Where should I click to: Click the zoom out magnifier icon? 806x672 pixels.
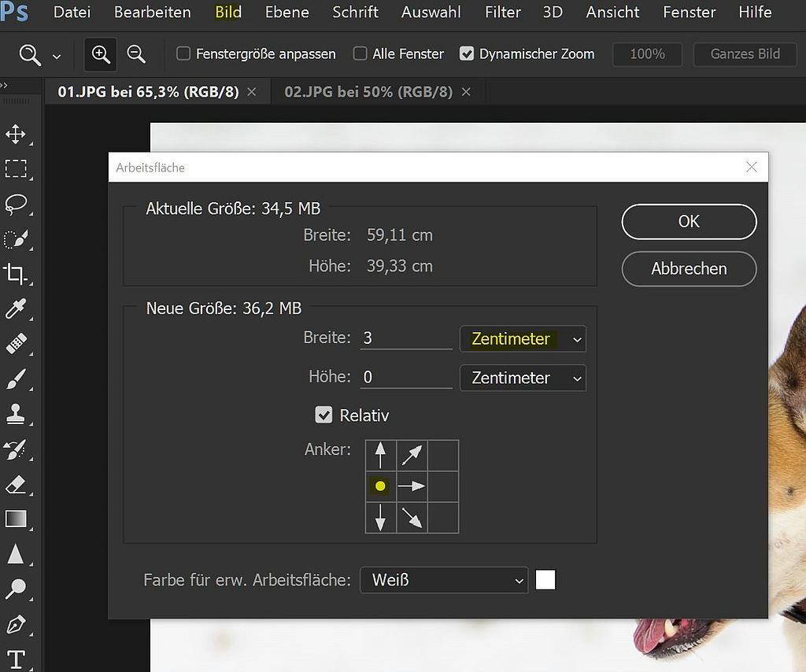pos(136,54)
